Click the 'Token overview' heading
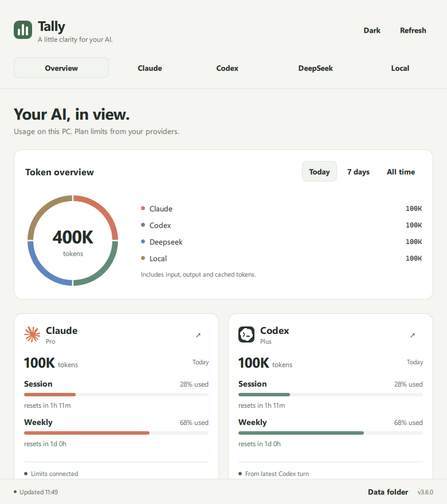 (x=60, y=172)
